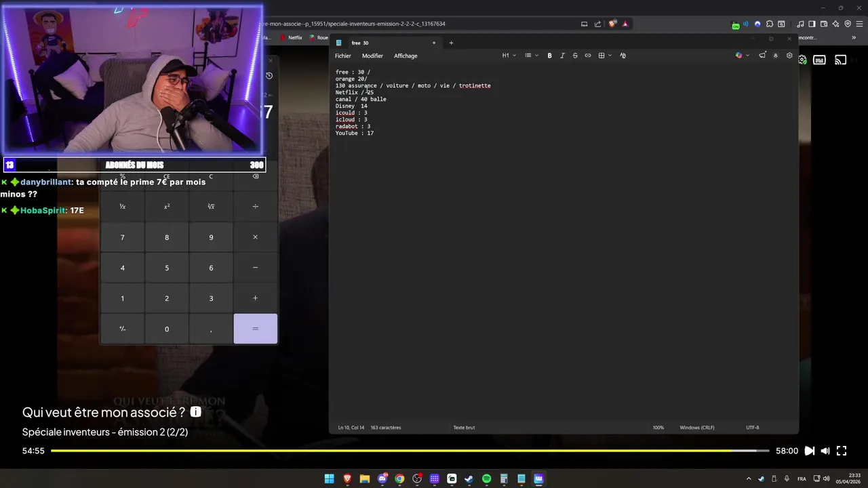Open the Notepad feedback megaphone icon
Viewport: 868px width, 488px height.
pyautogui.click(x=762, y=56)
